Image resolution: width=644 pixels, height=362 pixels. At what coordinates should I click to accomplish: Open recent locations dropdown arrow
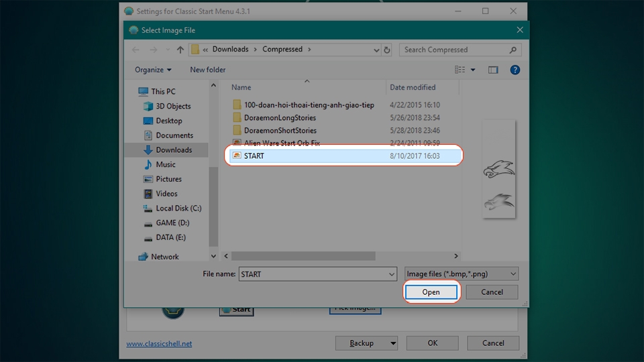click(x=168, y=50)
